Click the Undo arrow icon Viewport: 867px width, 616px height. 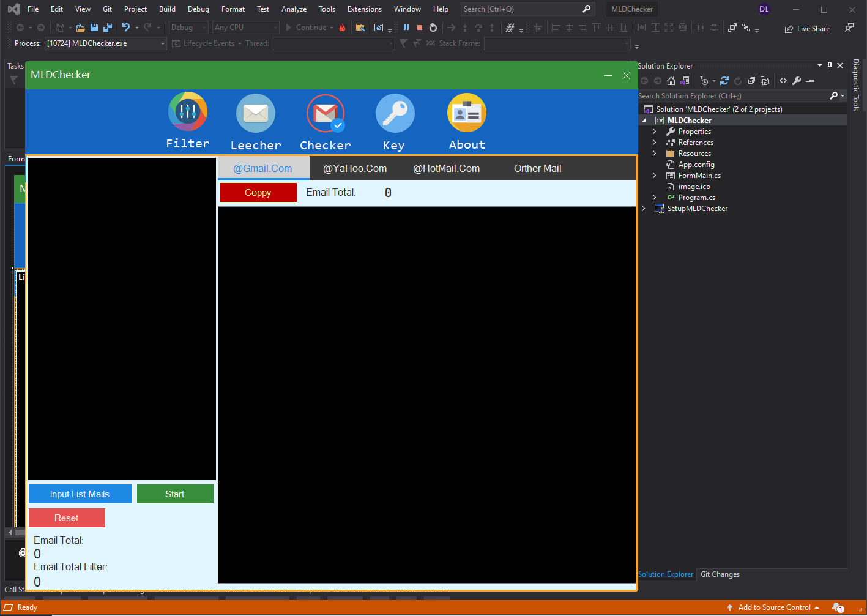126,28
